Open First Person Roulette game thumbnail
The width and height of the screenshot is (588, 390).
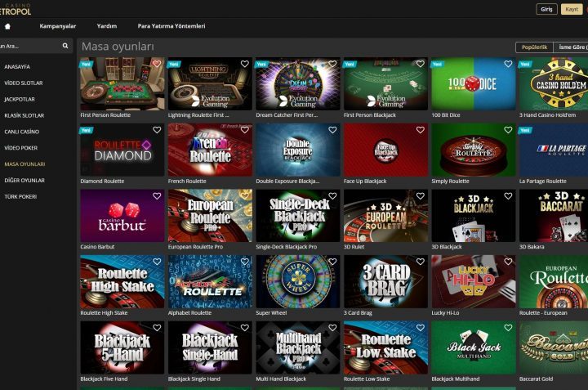coord(122,83)
